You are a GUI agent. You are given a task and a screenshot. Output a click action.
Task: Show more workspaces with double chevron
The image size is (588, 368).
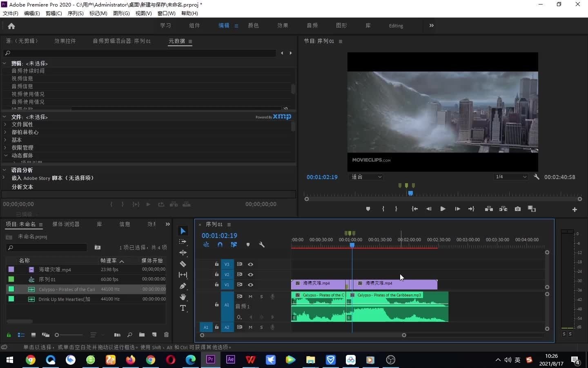tap(431, 25)
